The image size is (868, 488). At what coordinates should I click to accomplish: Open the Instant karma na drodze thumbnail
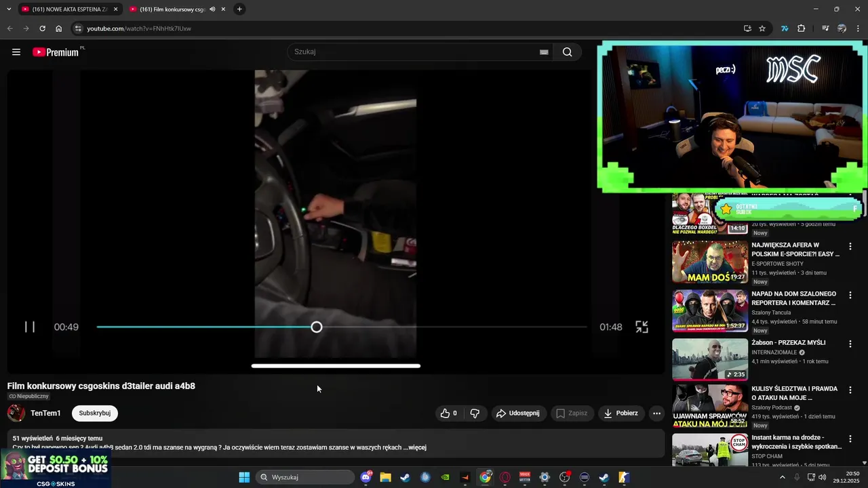(x=710, y=451)
